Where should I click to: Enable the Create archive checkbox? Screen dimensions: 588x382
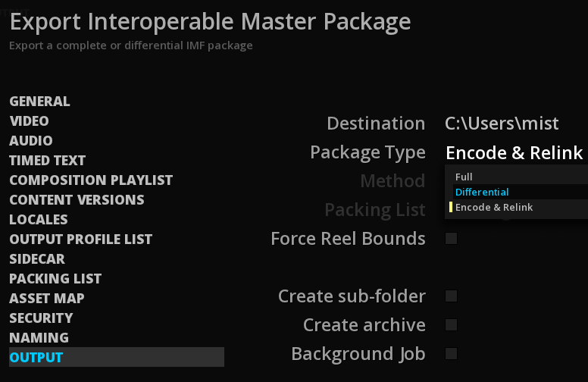click(451, 324)
